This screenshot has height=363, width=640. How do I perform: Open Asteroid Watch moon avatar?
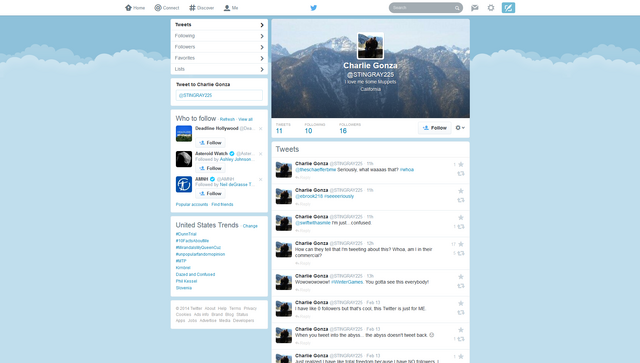[x=184, y=159]
